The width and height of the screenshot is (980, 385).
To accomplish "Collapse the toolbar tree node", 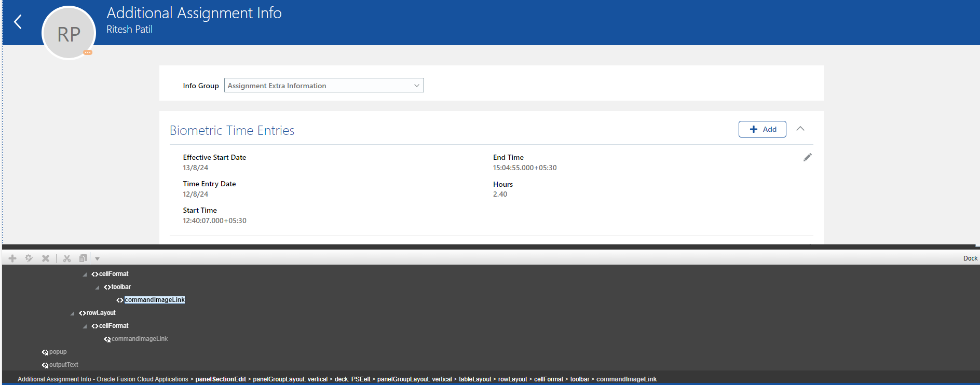I will 97,287.
